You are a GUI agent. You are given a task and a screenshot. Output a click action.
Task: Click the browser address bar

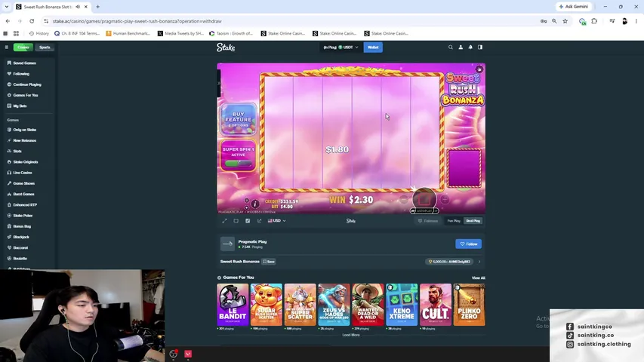point(288,21)
